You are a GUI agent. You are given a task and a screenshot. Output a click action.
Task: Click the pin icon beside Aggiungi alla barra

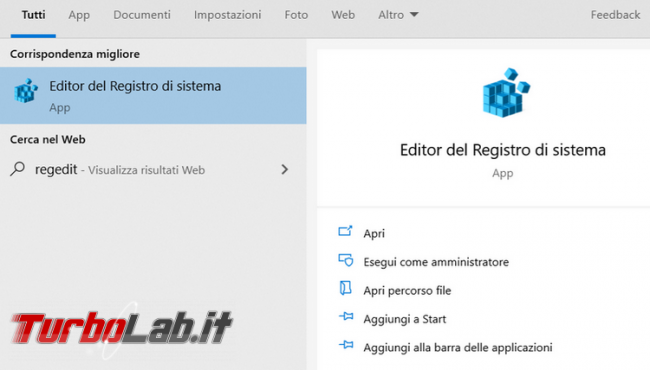[346, 345]
